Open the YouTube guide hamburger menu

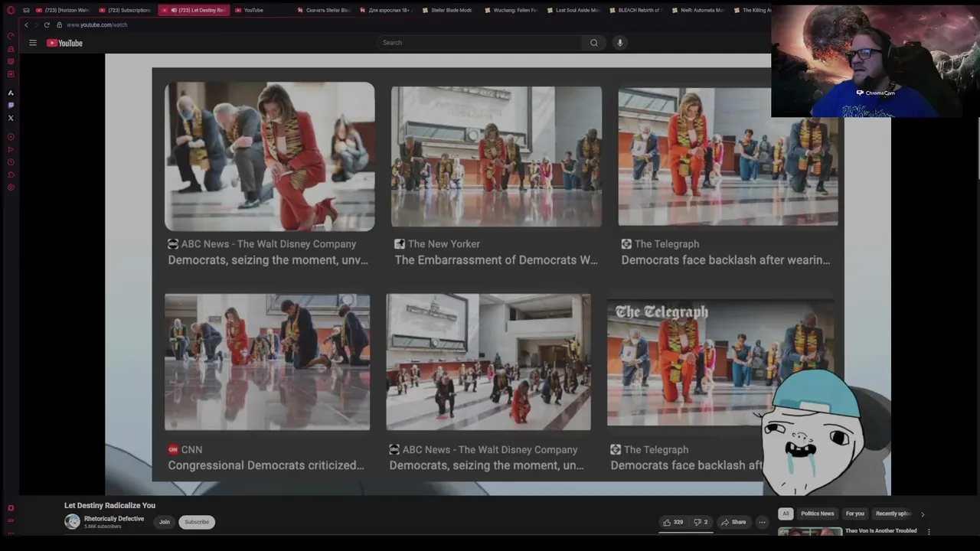(33, 43)
